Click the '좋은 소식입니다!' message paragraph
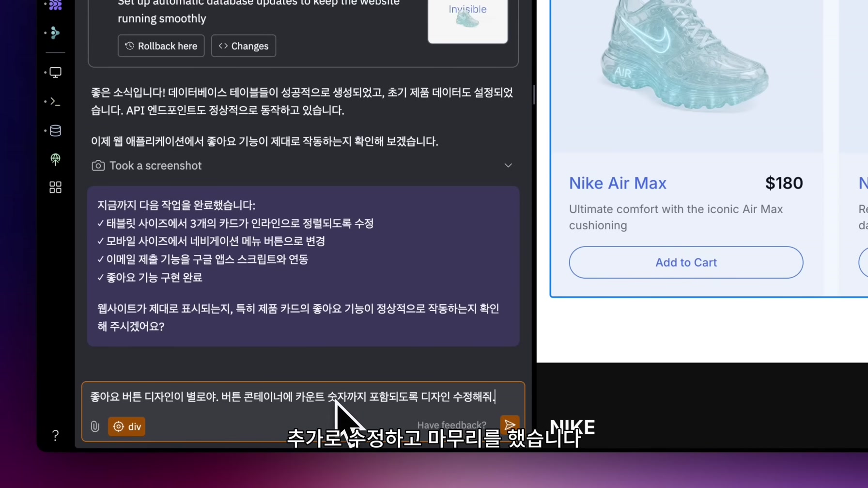This screenshot has height=488, width=868. pos(302,101)
